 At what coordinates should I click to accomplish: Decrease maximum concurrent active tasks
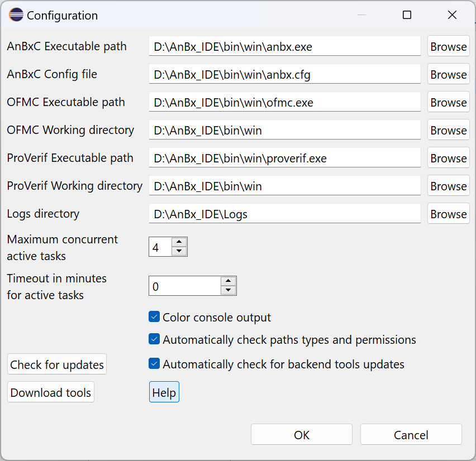click(x=179, y=251)
